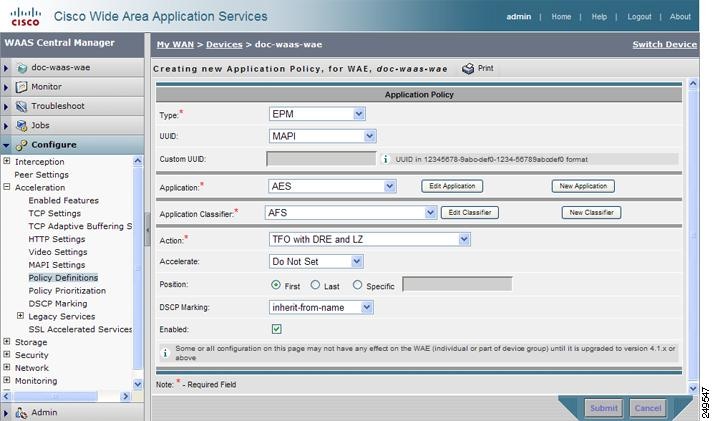This screenshot has width=712, height=421.
Task: Click the Specific position number field
Action: click(x=457, y=284)
